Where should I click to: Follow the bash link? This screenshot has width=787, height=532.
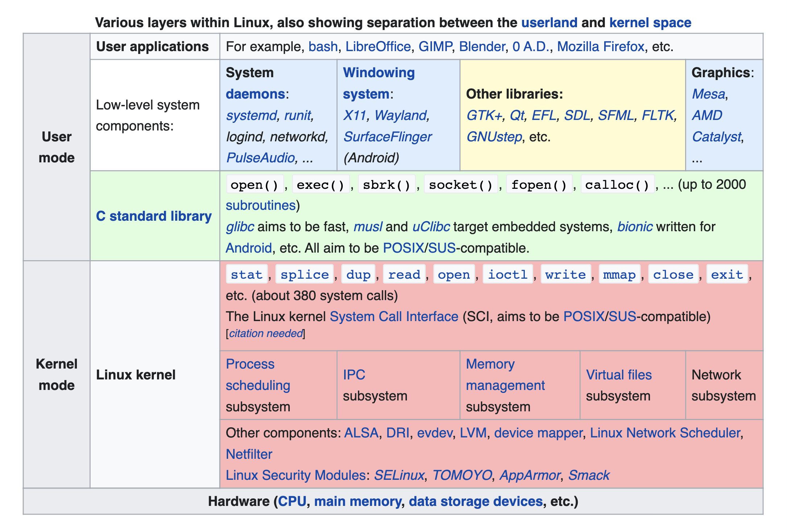tap(323, 46)
